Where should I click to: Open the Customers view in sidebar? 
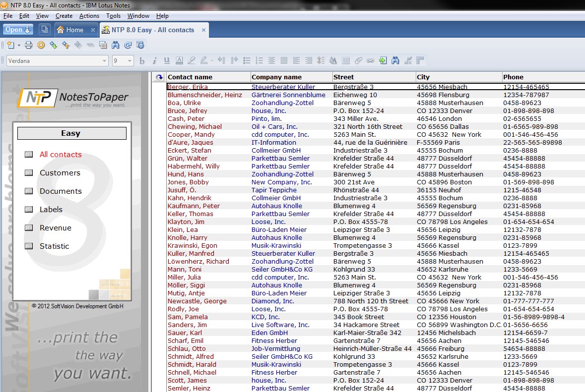click(60, 173)
